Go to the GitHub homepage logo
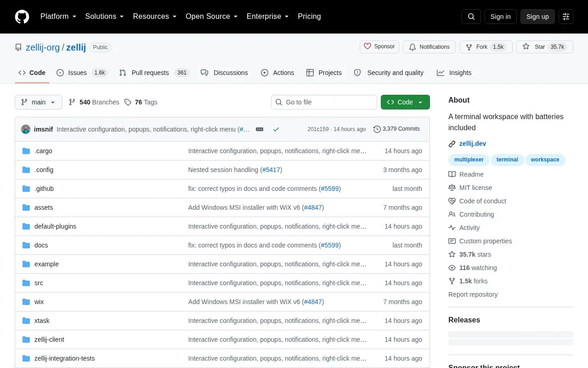Screen dimensions: 588x368 coord(22,17)
